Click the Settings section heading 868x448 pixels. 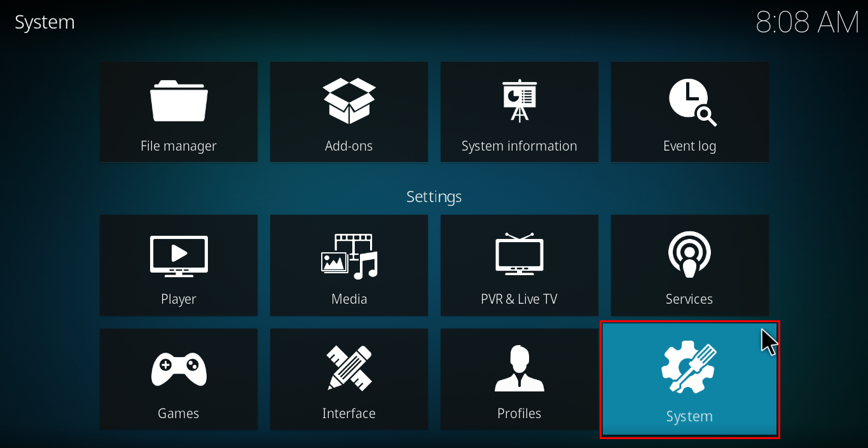click(434, 196)
